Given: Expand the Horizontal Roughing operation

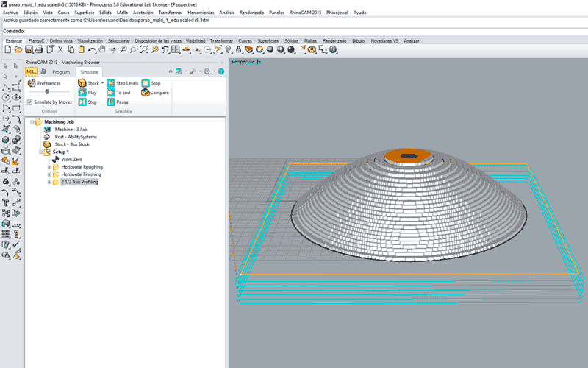Looking at the screenshot, I should pyautogui.click(x=49, y=167).
